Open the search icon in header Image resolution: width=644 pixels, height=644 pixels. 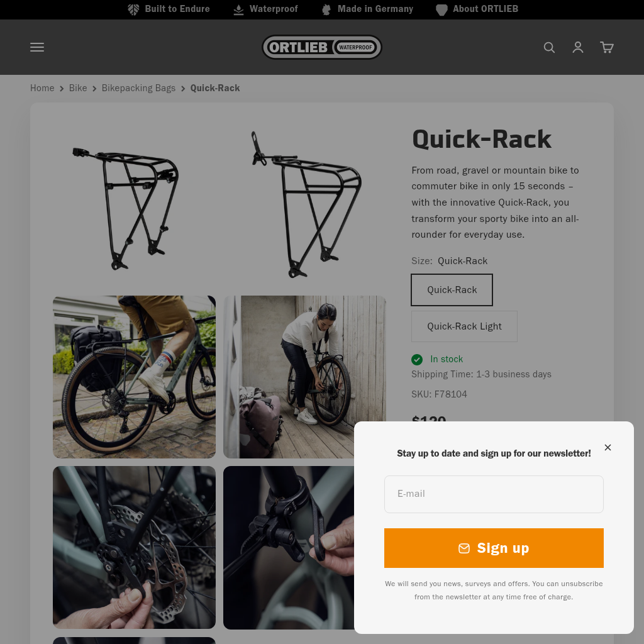pos(549,47)
